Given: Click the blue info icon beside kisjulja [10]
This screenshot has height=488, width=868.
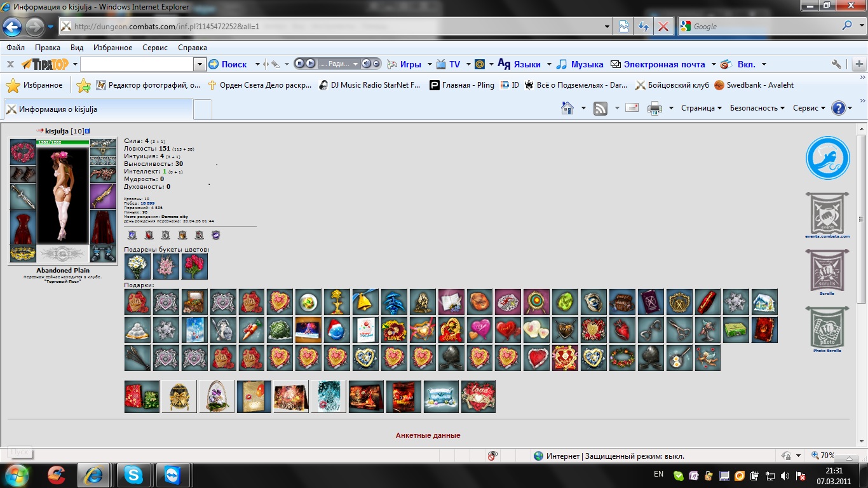Looking at the screenshot, I should 88,131.
